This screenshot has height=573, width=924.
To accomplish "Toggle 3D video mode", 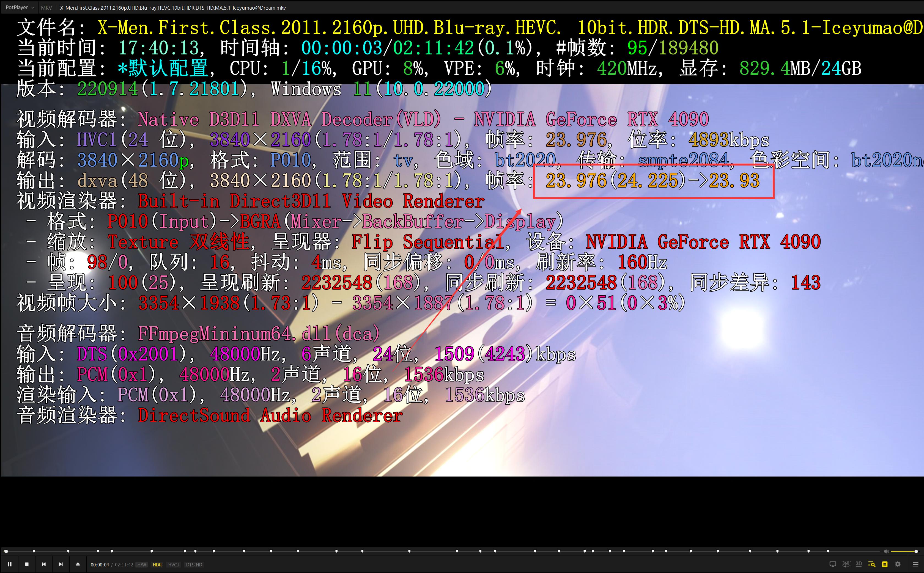I will [859, 564].
